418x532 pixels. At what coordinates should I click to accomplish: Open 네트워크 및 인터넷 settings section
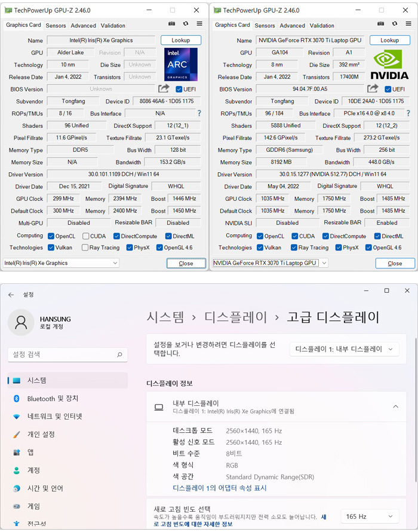(67, 416)
